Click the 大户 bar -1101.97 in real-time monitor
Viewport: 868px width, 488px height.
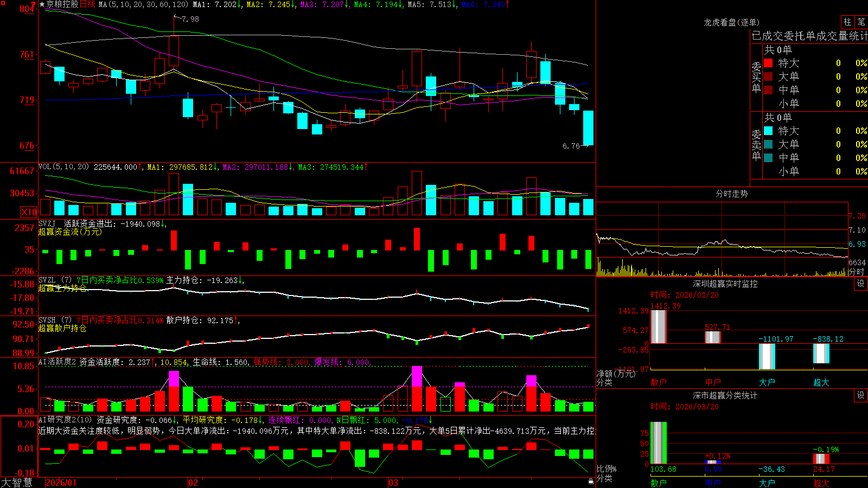click(x=767, y=356)
